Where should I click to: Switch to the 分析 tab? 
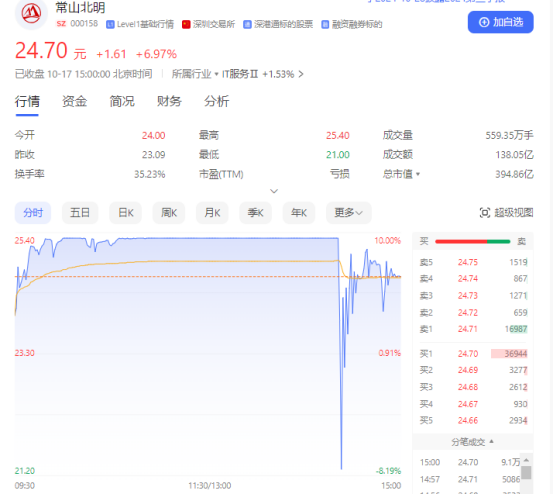217,101
